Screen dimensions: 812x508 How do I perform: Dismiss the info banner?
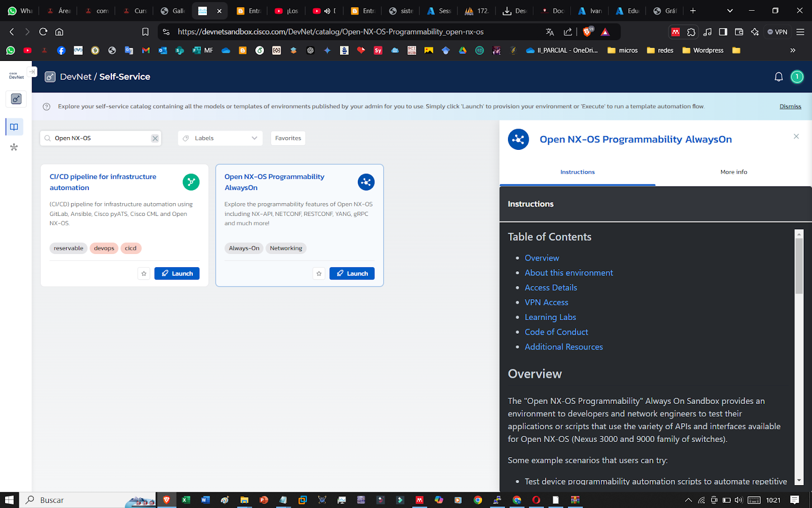790,106
